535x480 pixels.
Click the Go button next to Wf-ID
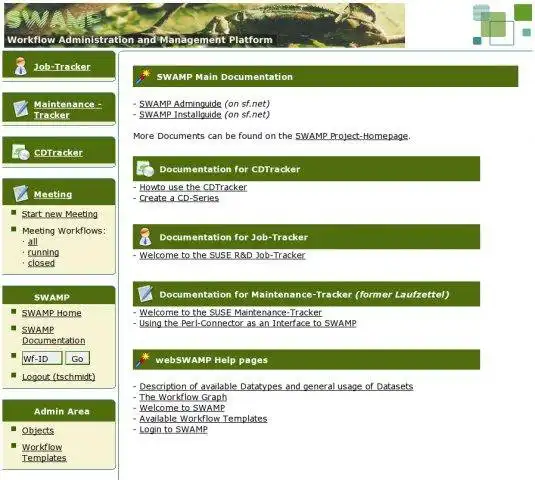point(77,358)
